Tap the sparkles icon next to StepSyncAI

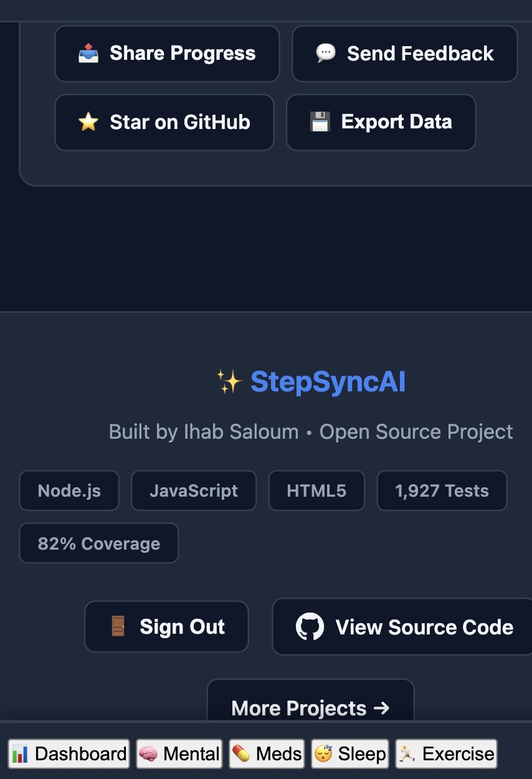tap(229, 382)
